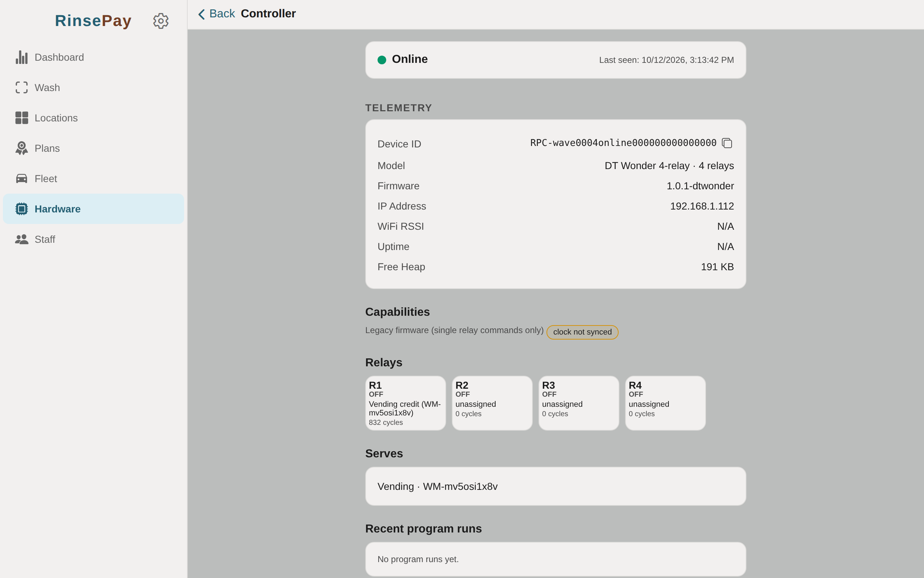Click the Locations grid icon

(x=22, y=118)
